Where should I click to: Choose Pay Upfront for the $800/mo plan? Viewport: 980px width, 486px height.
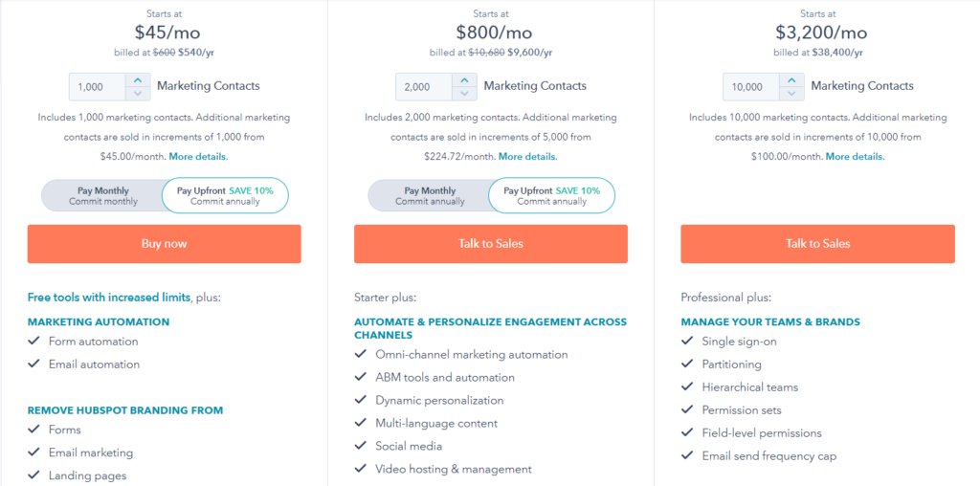click(x=551, y=196)
